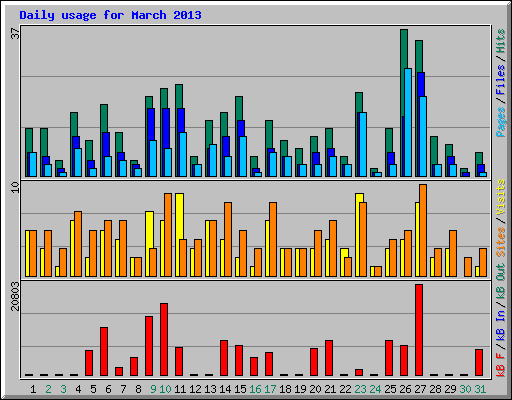Click day label '15' on the x-axis
This screenshot has height=400, width=512.
[x=240, y=389]
